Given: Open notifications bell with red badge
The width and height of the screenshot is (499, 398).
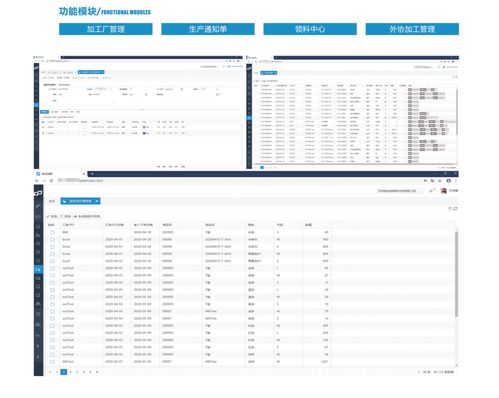Looking at the screenshot, I should pos(431,191).
